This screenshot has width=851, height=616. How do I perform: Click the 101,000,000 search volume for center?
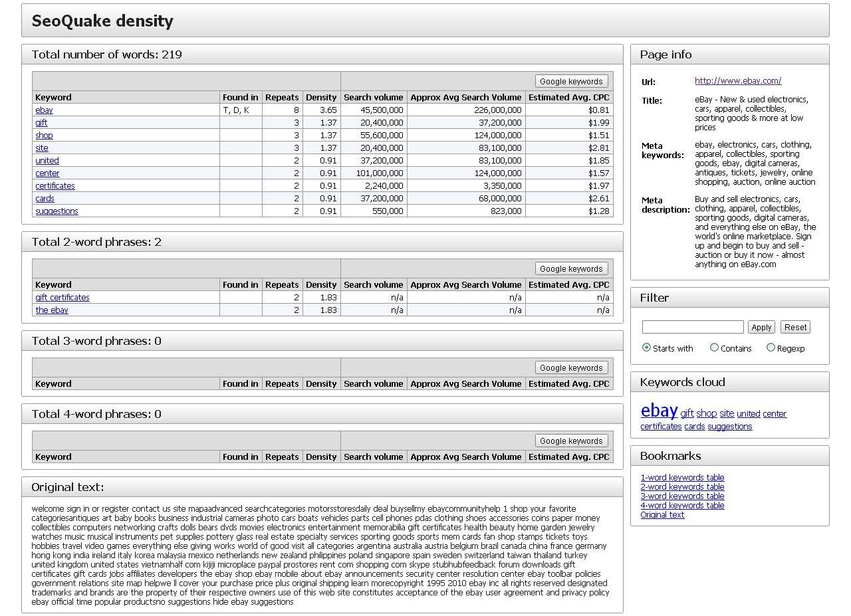point(379,173)
